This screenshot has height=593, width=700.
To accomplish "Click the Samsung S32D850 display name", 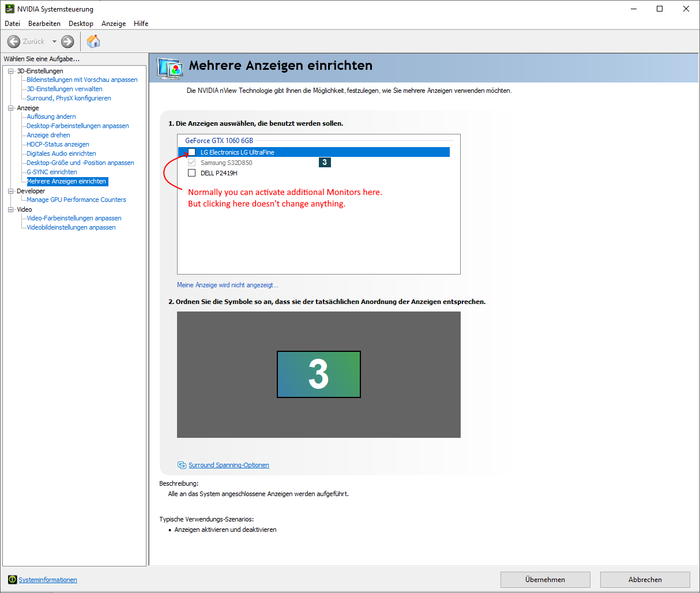I will coord(227,163).
